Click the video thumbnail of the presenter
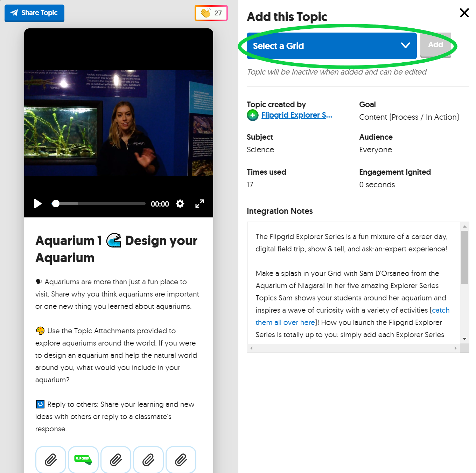The height and width of the screenshot is (473, 476). coord(119,123)
